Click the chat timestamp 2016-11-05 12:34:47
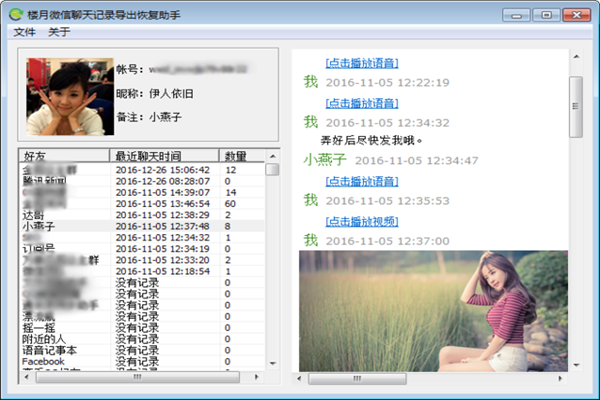This screenshot has height=400, width=600. point(416,160)
